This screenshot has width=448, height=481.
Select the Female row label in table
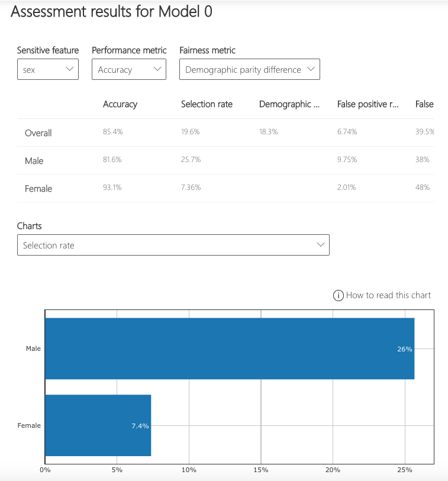[38, 188]
